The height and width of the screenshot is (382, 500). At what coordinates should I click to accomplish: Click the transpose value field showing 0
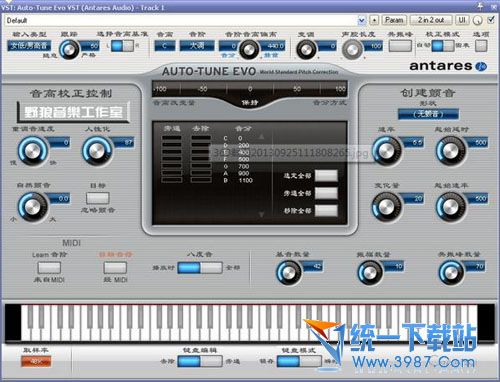click(x=327, y=46)
